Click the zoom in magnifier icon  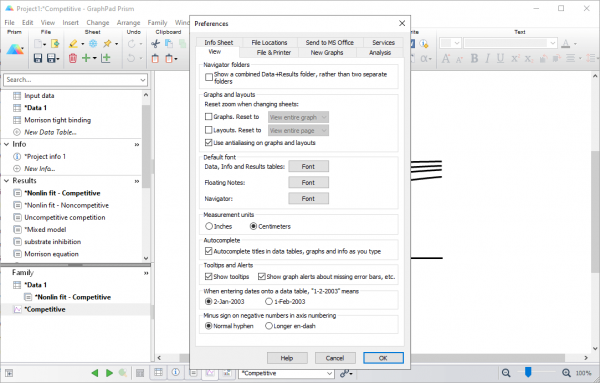pos(566,373)
